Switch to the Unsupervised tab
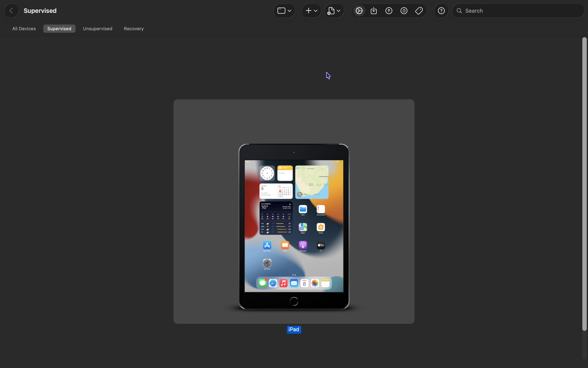The image size is (588, 368). click(97, 29)
